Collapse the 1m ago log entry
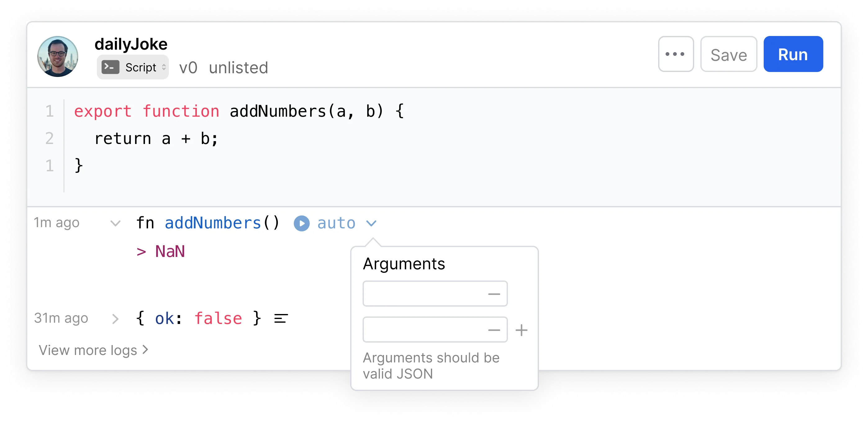868x422 pixels. tap(115, 223)
